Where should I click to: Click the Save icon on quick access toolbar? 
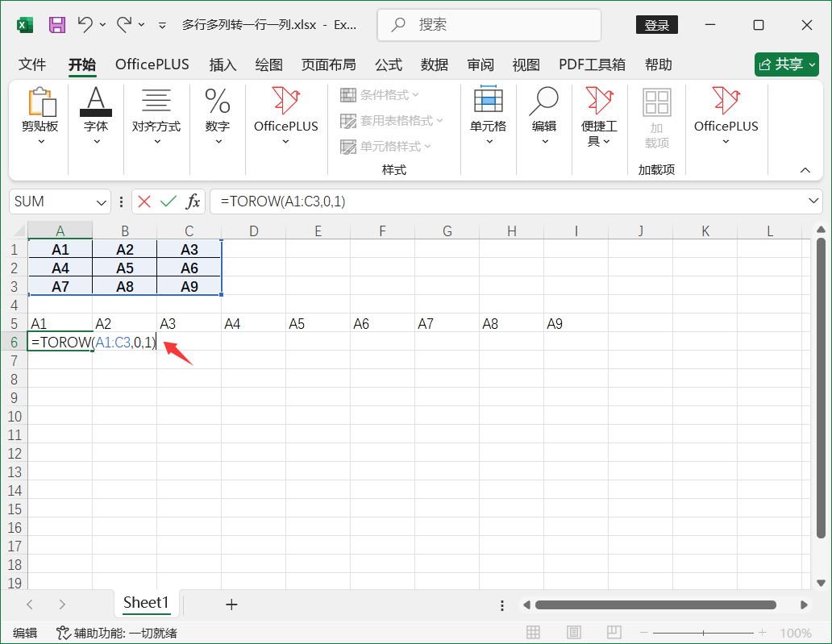coord(56,24)
